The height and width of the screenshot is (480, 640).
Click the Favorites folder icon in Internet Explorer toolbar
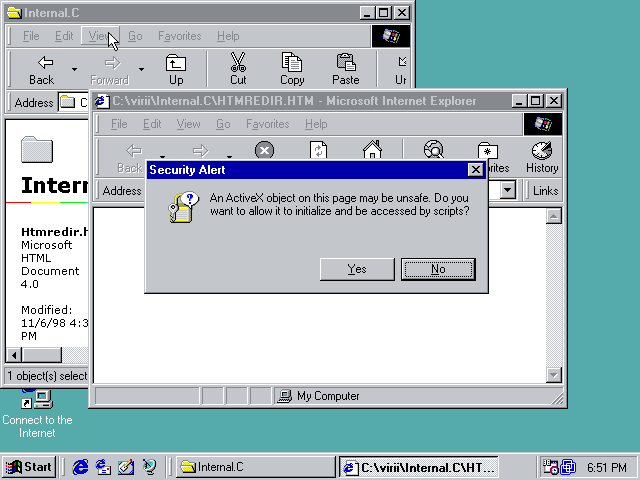[488, 150]
